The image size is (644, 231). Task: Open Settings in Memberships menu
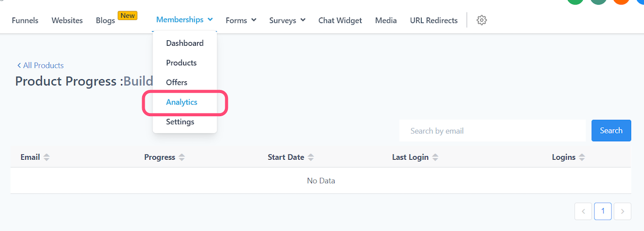180,122
